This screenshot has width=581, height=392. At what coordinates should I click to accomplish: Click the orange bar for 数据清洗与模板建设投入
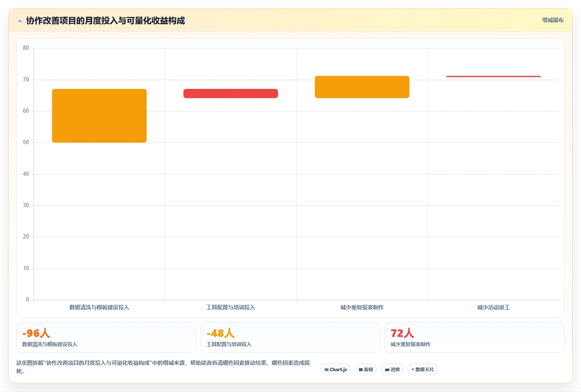(99, 116)
